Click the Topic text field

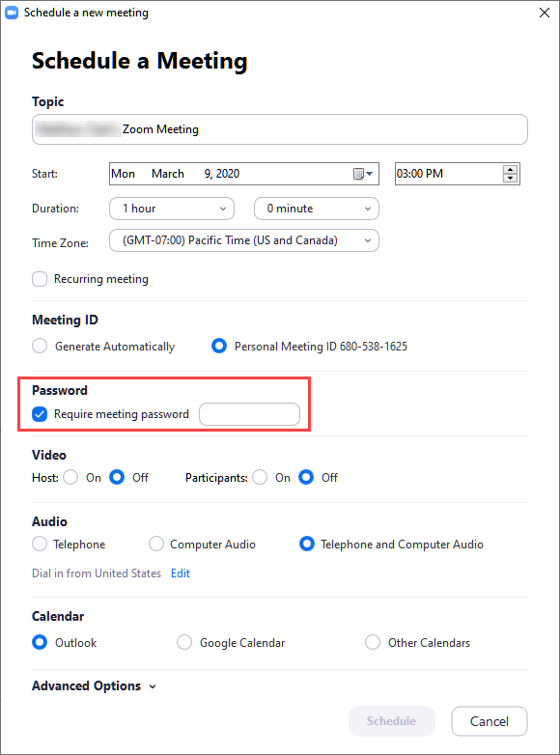tap(280, 129)
